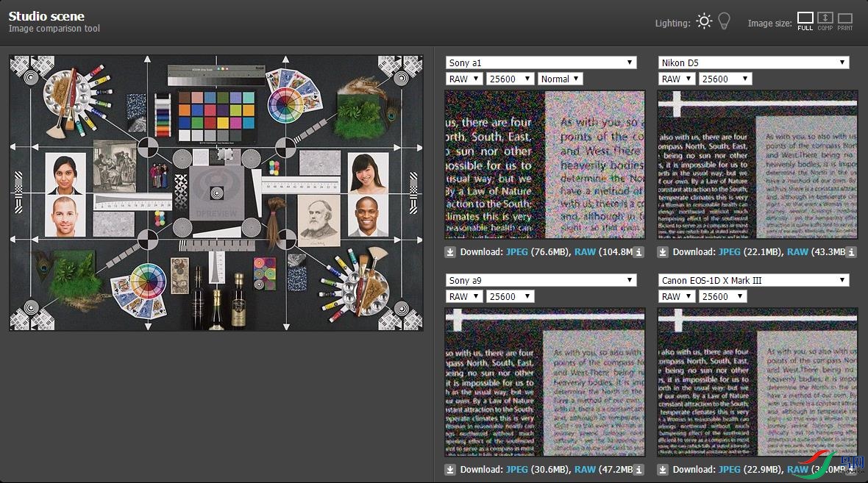Click info icon beside Sony a9 download
Screen dimensions: 868x483
tap(638, 470)
